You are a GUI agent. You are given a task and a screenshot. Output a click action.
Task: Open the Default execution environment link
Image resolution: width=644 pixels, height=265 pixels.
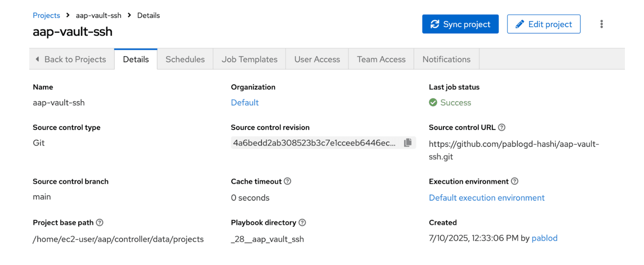tap(486, 198)
